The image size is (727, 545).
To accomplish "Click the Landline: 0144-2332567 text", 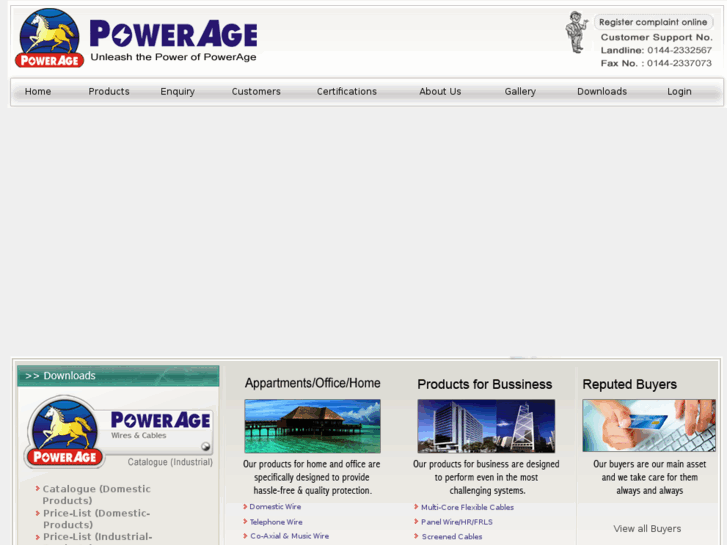I will tap(656, 50).
